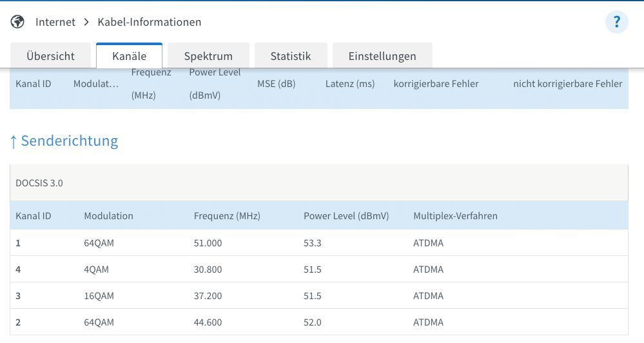Click the Power Level (dBmV) header
This screenshot has width=644, height=343.
(x=346, y=216)
